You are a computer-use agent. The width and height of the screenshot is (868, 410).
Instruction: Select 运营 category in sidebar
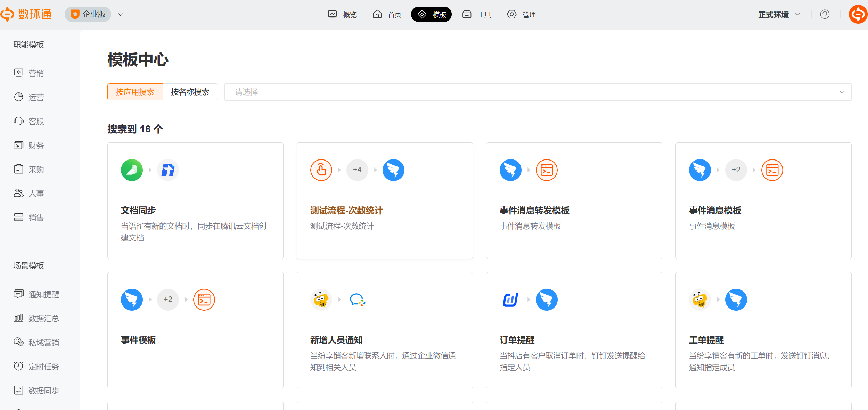pos(29,97)
